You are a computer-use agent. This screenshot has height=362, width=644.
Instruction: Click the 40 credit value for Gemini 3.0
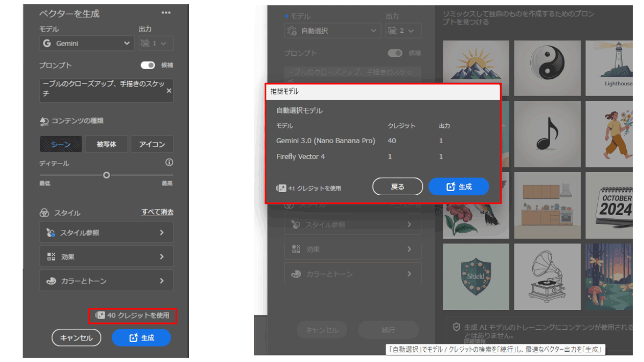pos(392,141)
